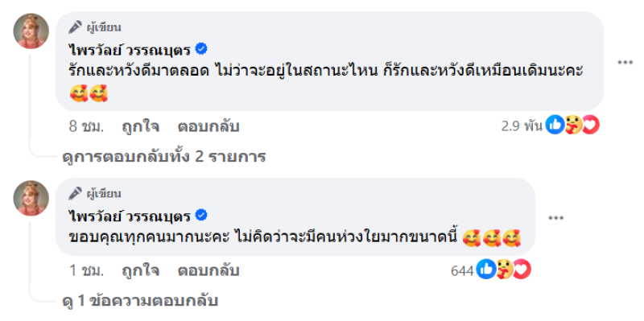Click the verified badge on first comment author

point(201,49)
